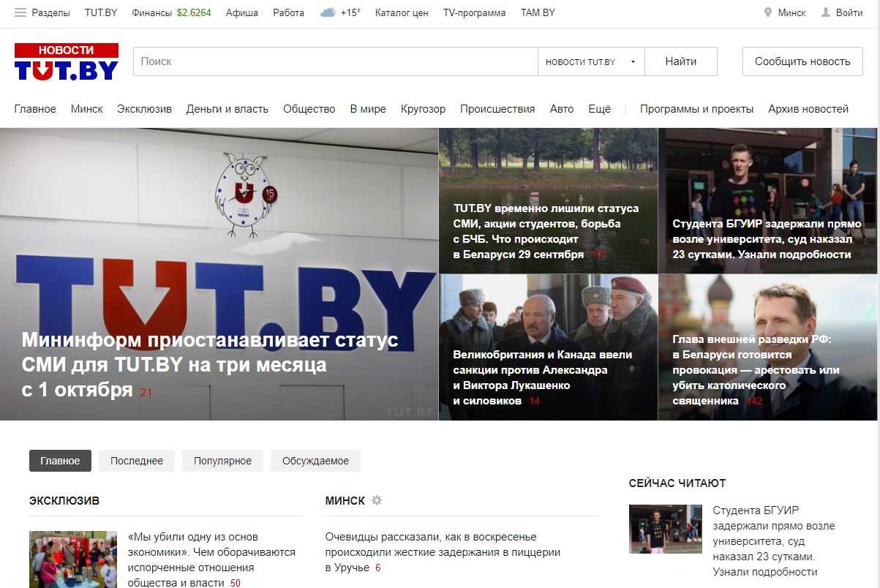Click the cloud weather icon
Viewport: 880px width, 588px height.
(328, 13)
